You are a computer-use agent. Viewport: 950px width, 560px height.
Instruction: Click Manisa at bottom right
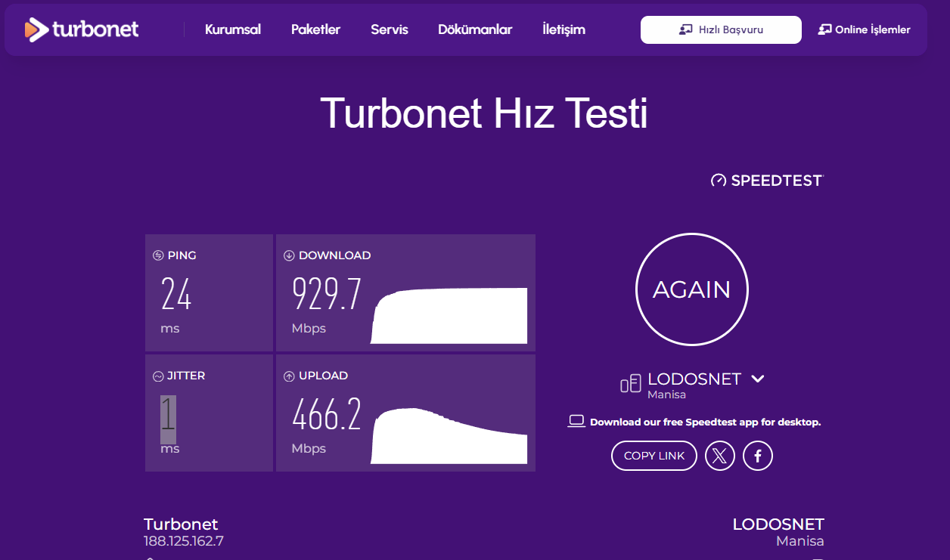pyautogui.click(x=800, y=541)
